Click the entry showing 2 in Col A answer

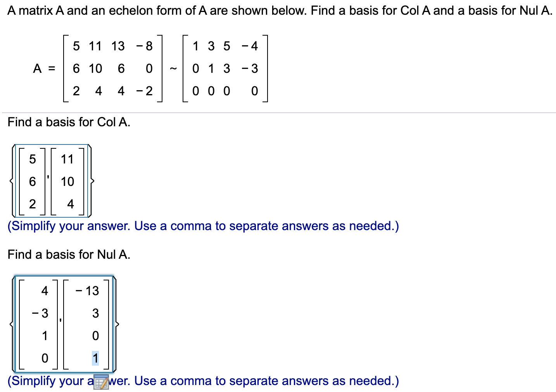pos(33,204)
